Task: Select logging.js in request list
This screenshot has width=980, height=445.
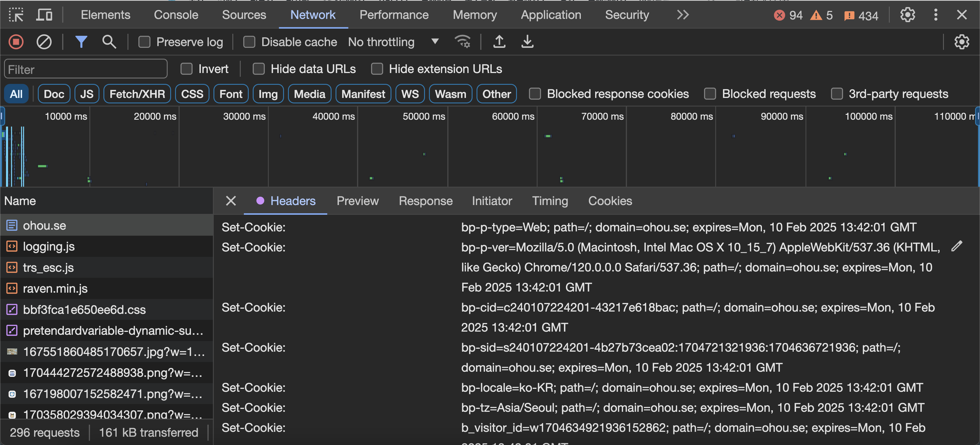Action: click(49, 247)
